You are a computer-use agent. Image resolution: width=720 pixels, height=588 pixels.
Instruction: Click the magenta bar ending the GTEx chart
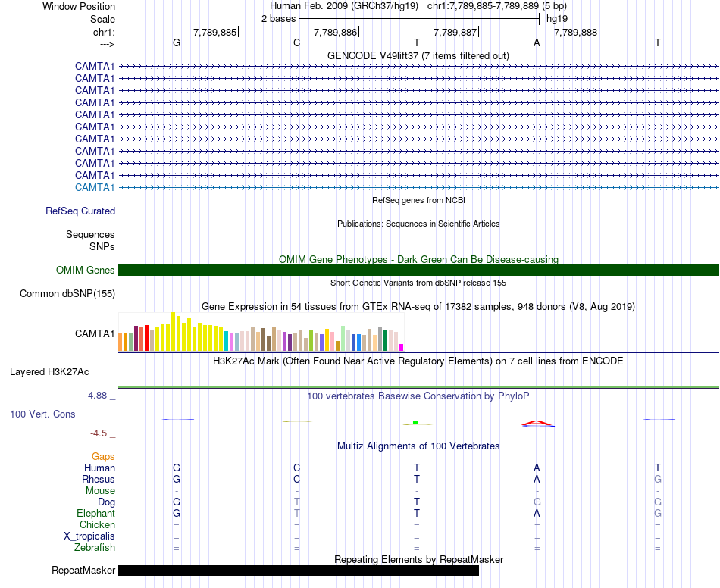[402, 348]
